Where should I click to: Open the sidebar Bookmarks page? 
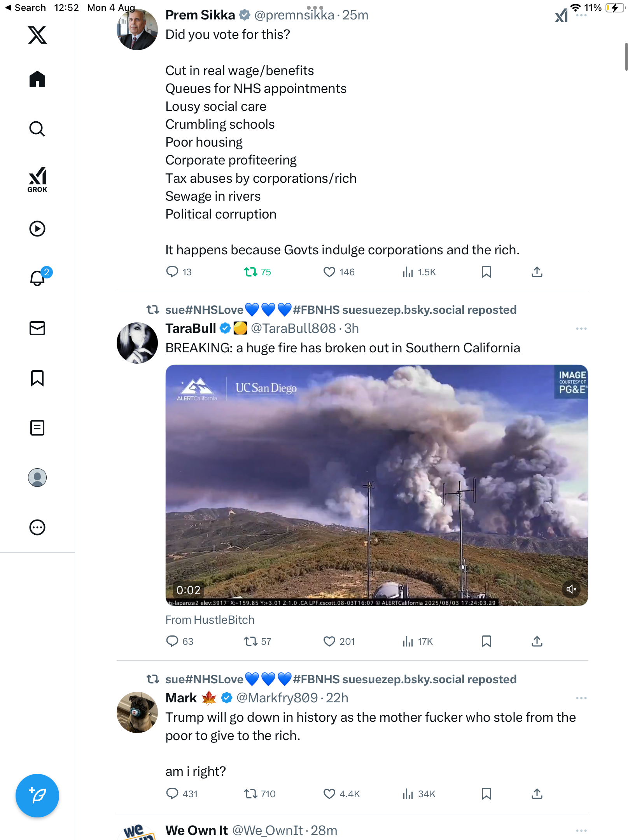click(x=37, y=378)
